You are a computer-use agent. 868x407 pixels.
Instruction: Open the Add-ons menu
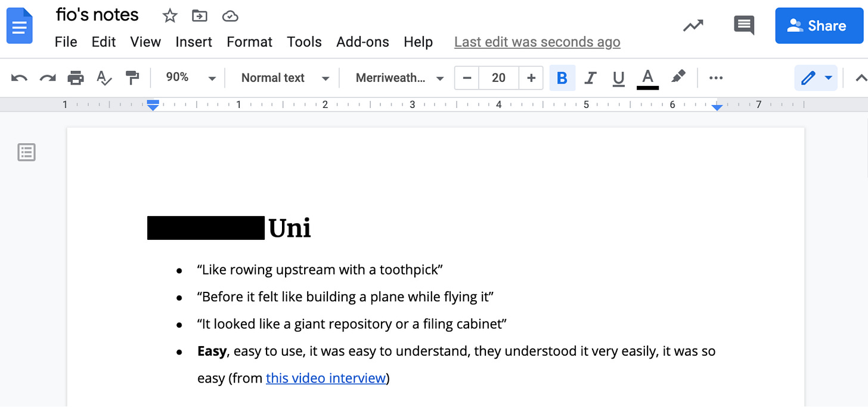pos(362,42)
